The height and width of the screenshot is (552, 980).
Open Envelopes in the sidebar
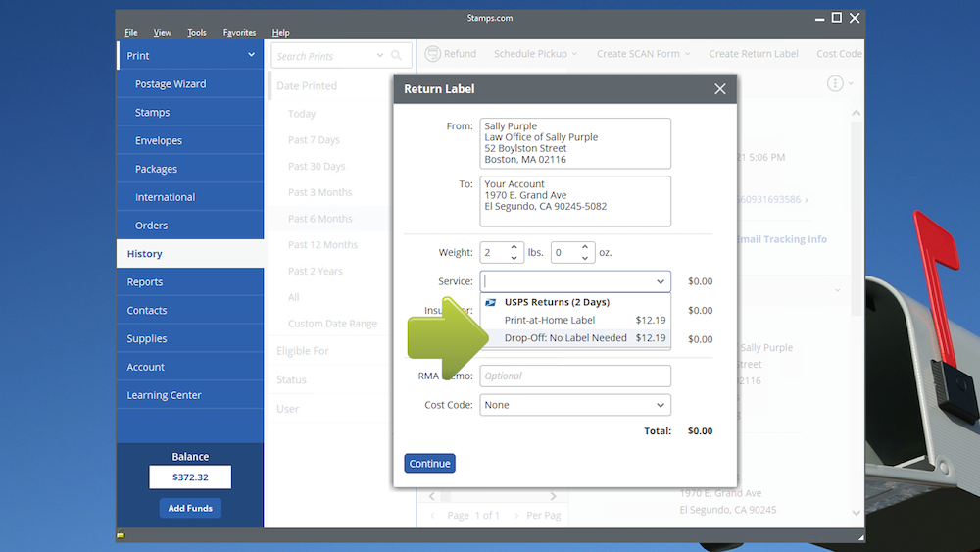tap(190, 140)
